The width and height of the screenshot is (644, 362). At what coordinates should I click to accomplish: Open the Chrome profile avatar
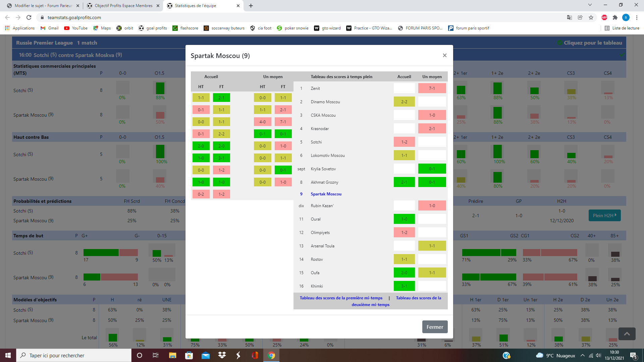coord(626,17)
